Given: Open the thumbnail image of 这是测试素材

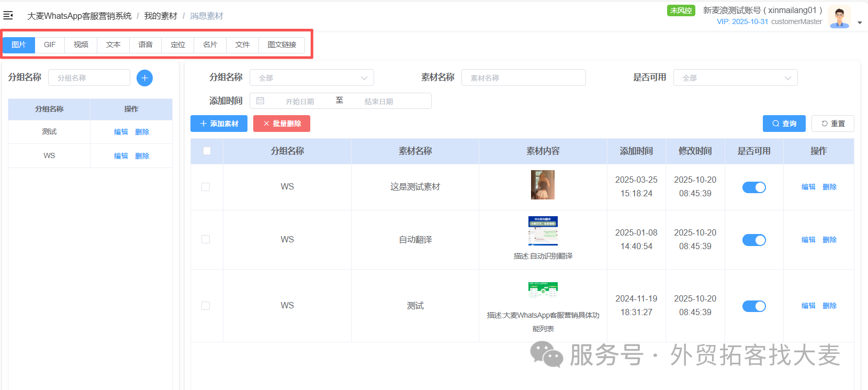Looking at the screenshot, I should tap(543, 185).
